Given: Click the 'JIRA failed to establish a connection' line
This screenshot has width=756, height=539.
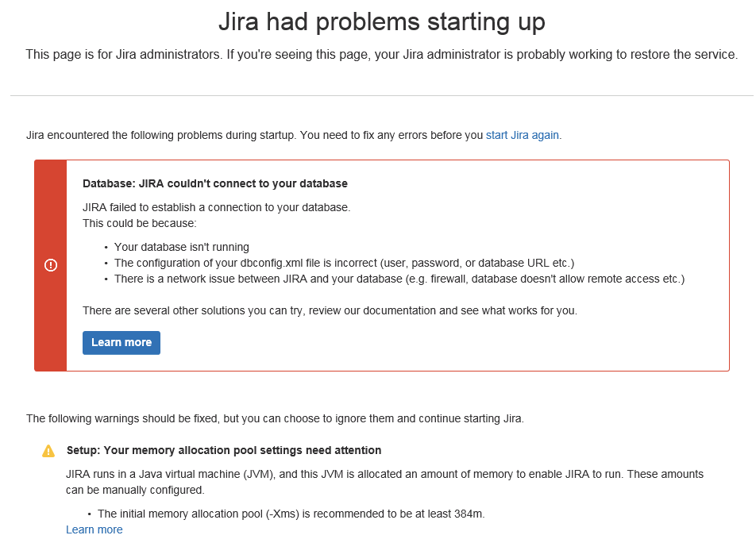Looking at the screenshot, I should click(x=217, y=207).
